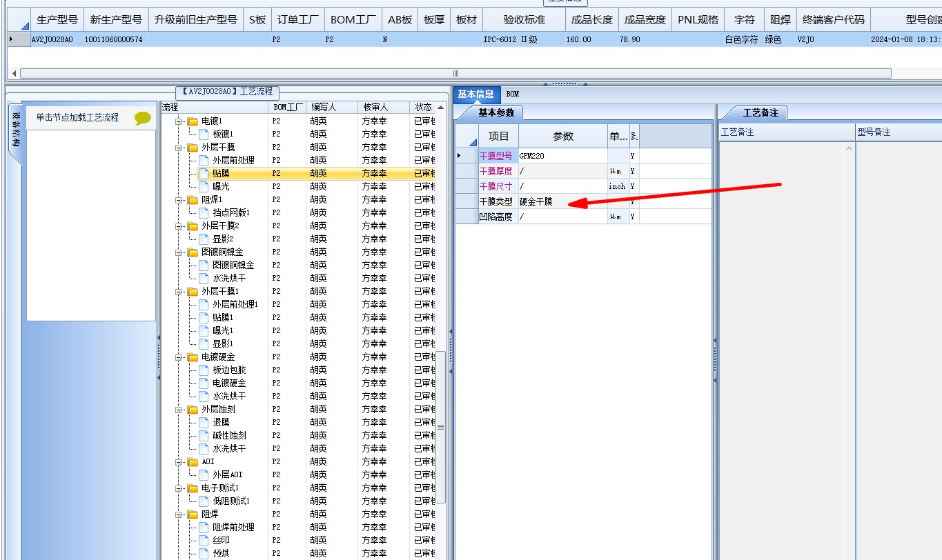The image size is (942, 560).
Task: Collapse the 电镀硬金 group node
Action: 179,357
